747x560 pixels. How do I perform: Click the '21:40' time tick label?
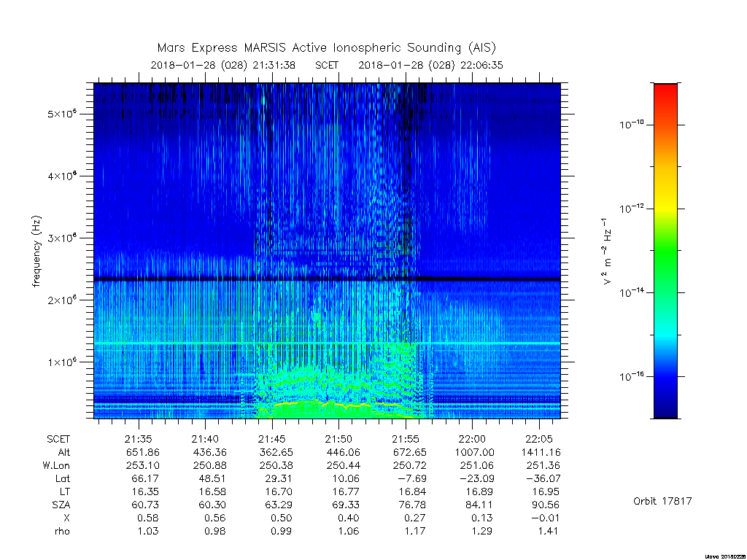pyautogui.click(x=205, y=439)
